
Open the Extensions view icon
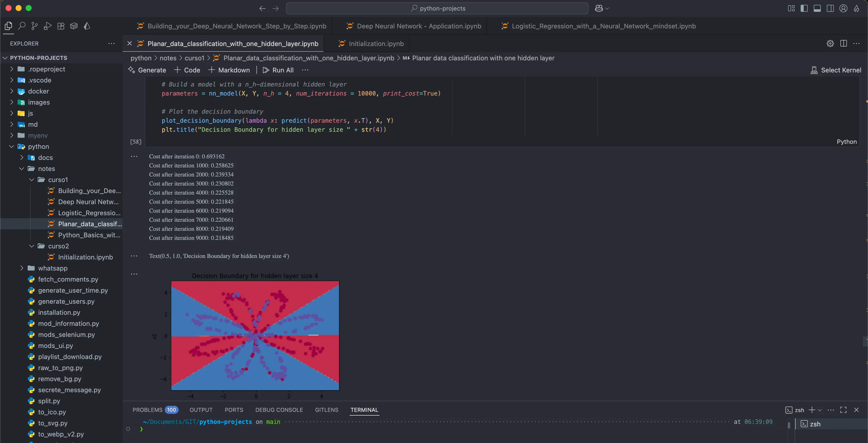click(x=61, y=26)
